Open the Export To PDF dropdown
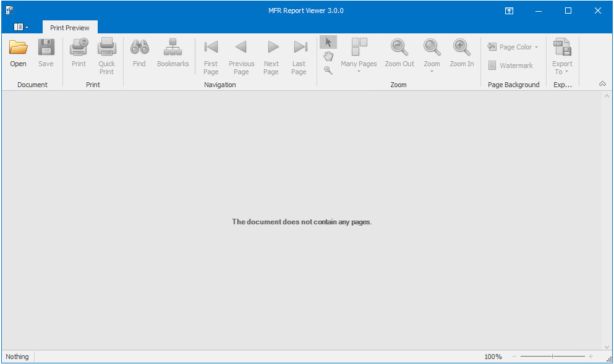 (562, 57)
